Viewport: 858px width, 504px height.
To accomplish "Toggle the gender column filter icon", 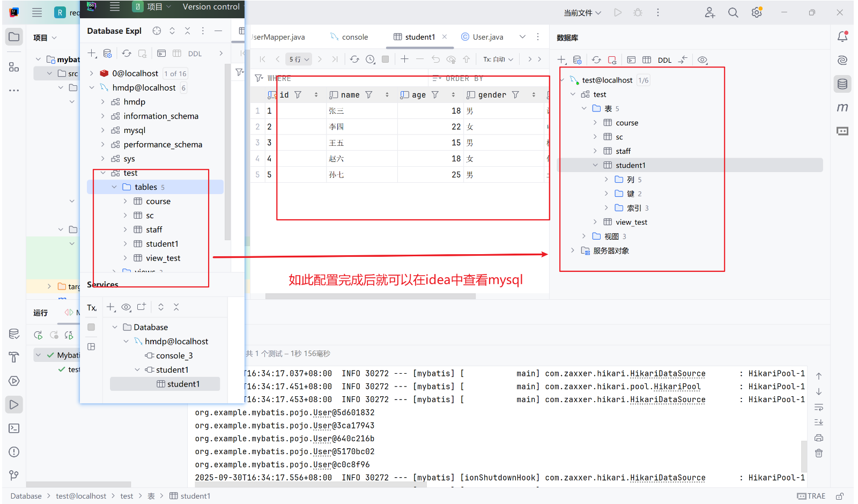I will point(515,95).
